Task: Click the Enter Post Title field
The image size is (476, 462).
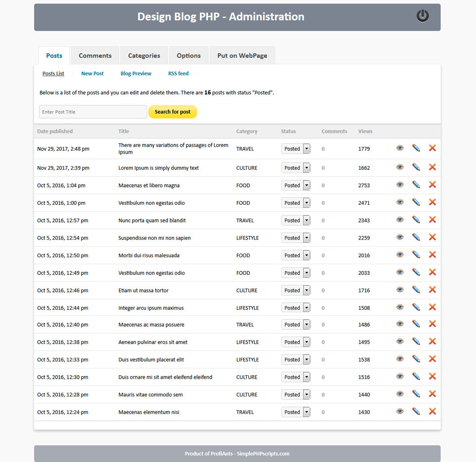Action: coord(93,112)
